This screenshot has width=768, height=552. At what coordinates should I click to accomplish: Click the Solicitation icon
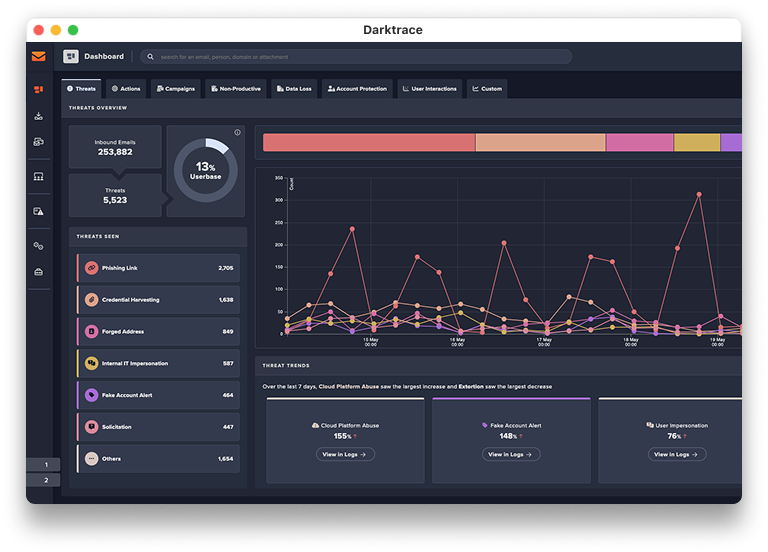tap(92, 427)
